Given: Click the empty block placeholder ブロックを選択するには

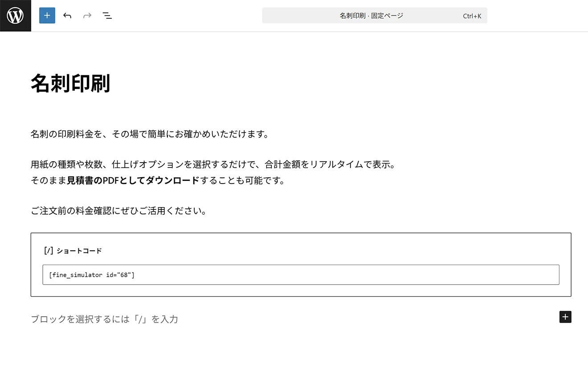Looking at the screenshot, I should coord(104,319).
